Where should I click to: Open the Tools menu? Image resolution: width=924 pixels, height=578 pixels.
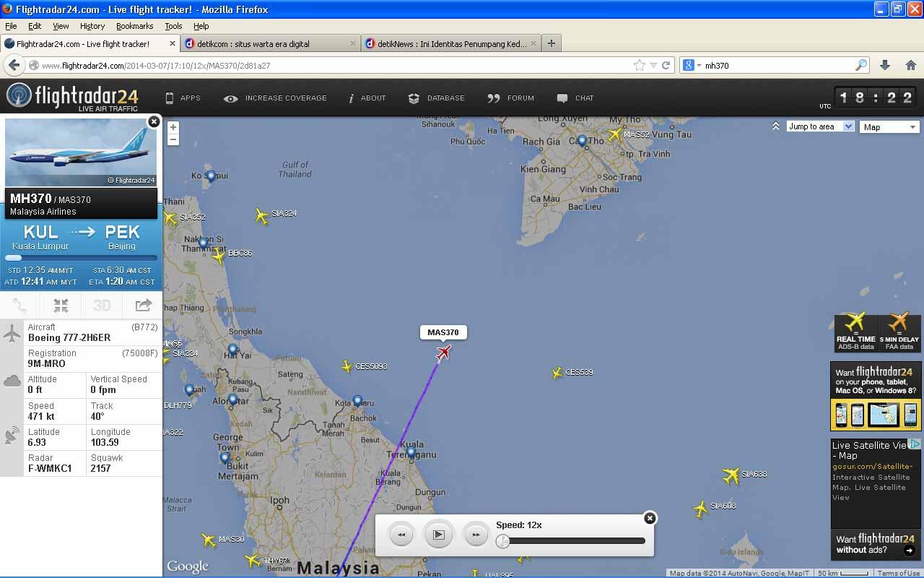pos(173,26)
